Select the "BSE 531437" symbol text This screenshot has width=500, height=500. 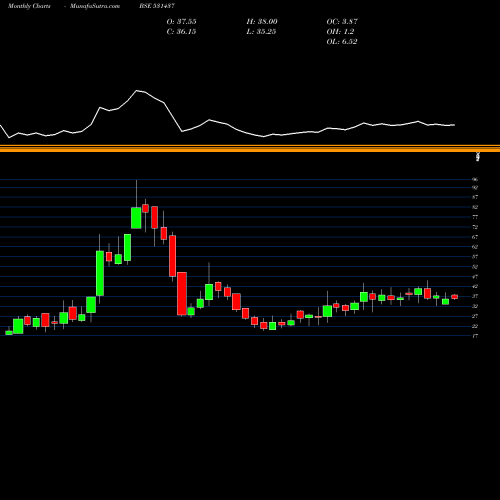pos(157,6)
